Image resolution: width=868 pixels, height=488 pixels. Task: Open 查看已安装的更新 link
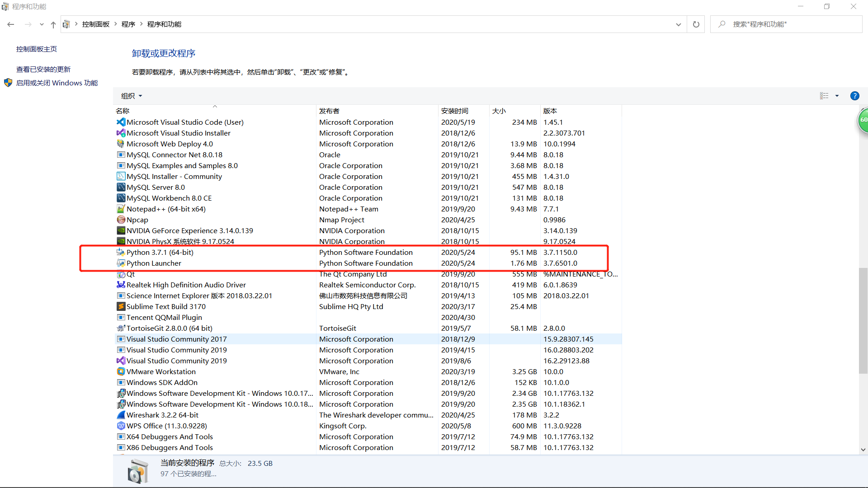click(x=43, y=69)
